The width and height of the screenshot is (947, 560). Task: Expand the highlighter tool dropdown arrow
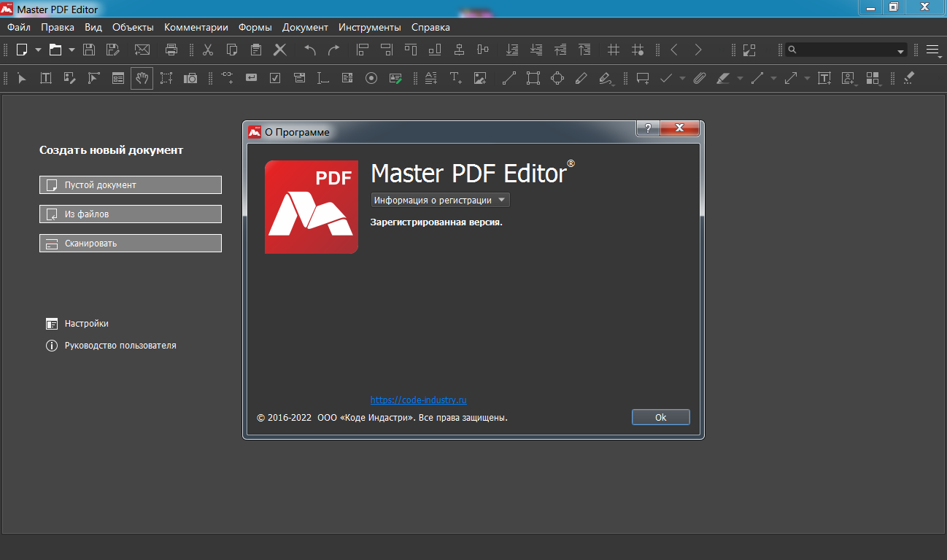(740, 78)
